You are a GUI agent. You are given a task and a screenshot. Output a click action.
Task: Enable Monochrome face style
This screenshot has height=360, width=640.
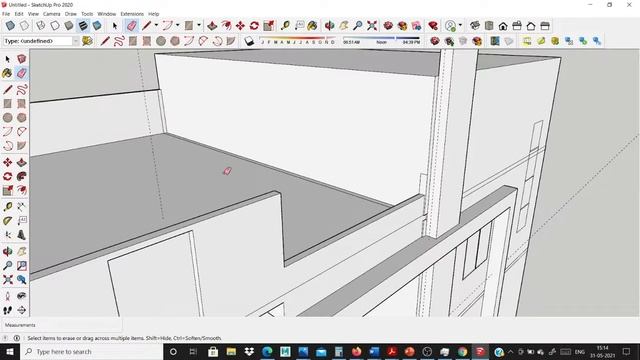click(x=97, y=26)
